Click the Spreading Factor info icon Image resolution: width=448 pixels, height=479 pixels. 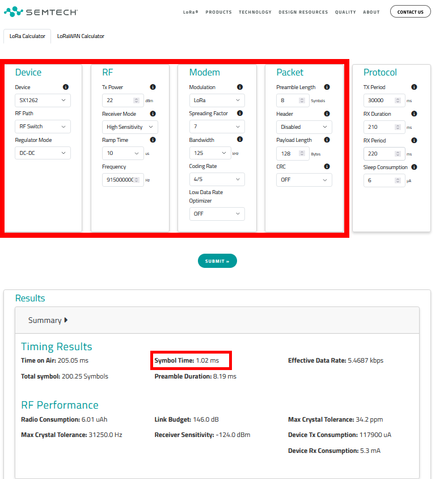[x=240, y=114]
